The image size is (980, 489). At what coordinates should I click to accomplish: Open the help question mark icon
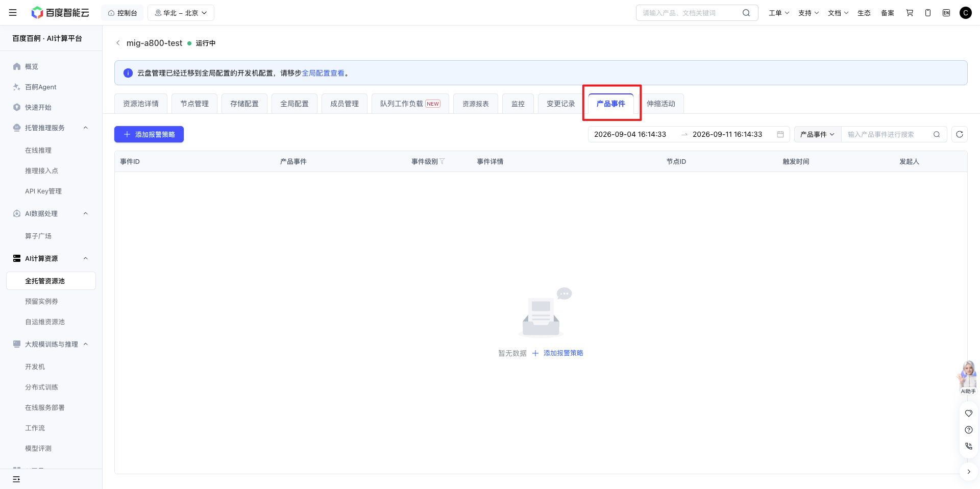(x=969, y=430)
